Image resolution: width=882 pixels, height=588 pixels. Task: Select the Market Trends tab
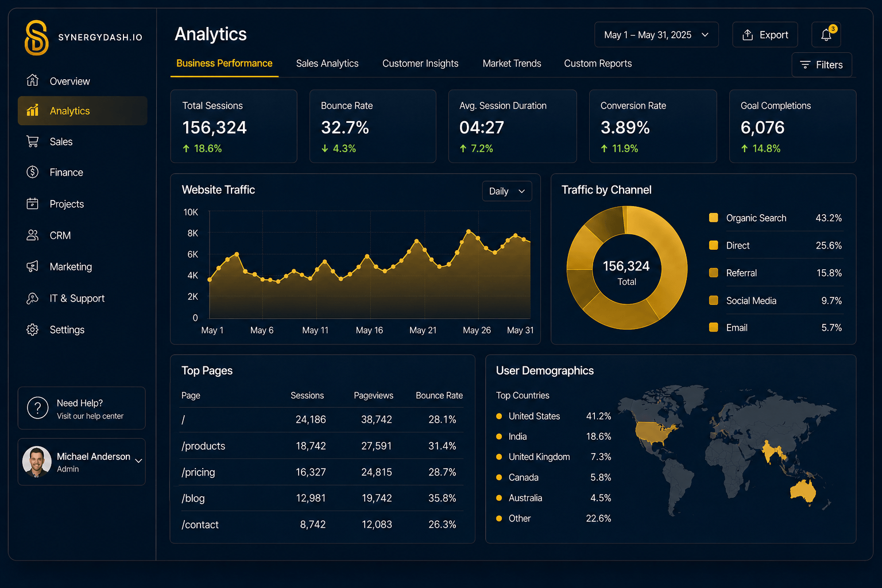coord(512,63)
